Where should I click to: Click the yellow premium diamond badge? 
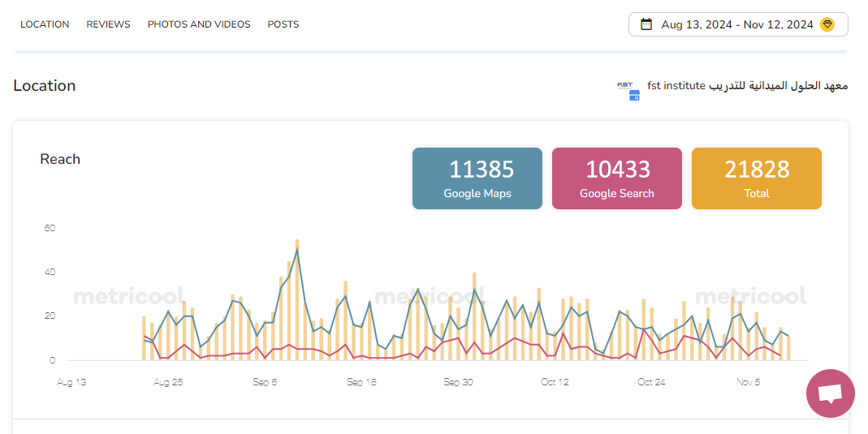[827, 24]
